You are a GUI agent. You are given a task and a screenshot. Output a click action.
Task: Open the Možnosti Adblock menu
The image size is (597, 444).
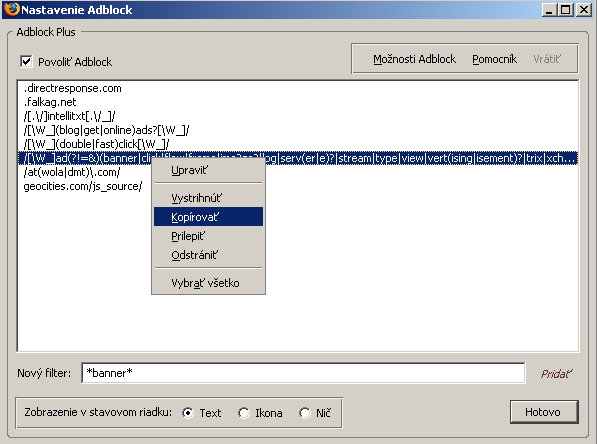pyautogui.click(x=414, y=59)
